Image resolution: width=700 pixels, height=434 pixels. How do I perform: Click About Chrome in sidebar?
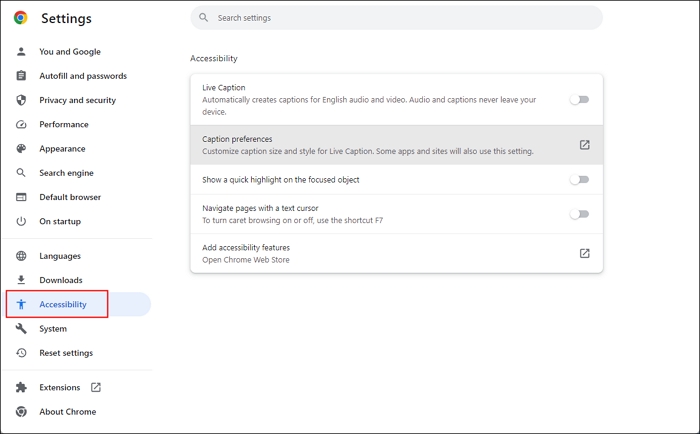67,412
